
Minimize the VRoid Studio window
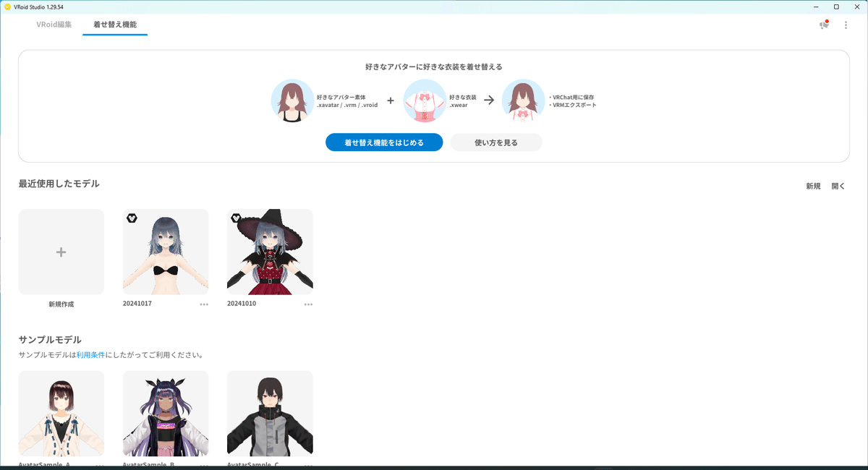point(816,6)
